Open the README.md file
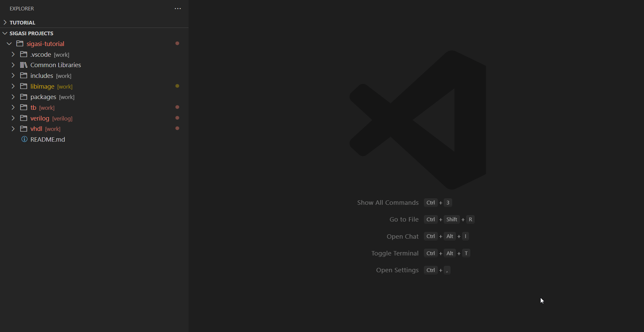Image resolution: width=644 pixels, height=332 pixels. [x=48, y=139]
